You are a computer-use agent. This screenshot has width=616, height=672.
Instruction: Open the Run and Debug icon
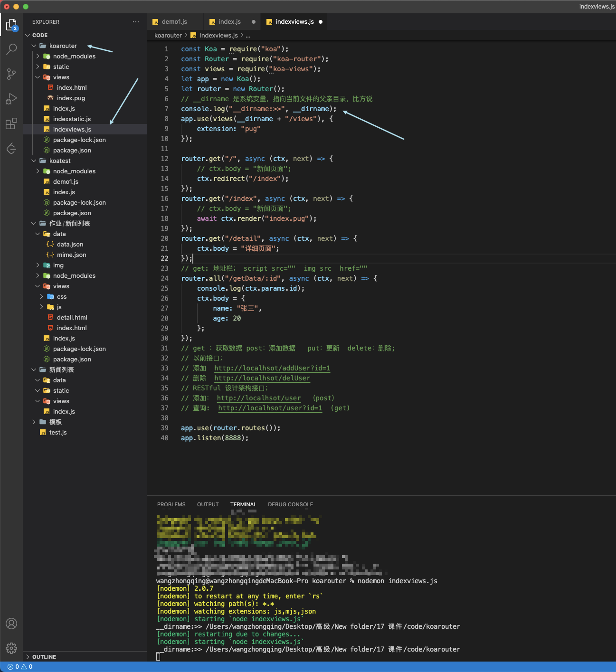(11, 99)
